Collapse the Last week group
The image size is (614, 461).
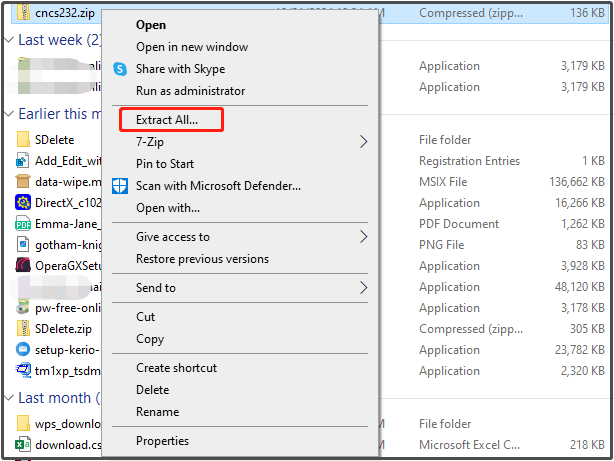(9, 40)
